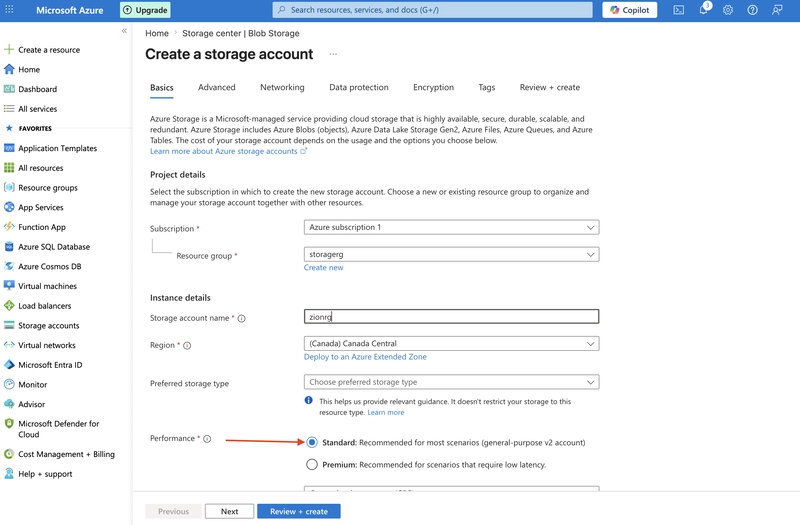Open the portal settings gear icon
The image size is (800, 525).
728,10
